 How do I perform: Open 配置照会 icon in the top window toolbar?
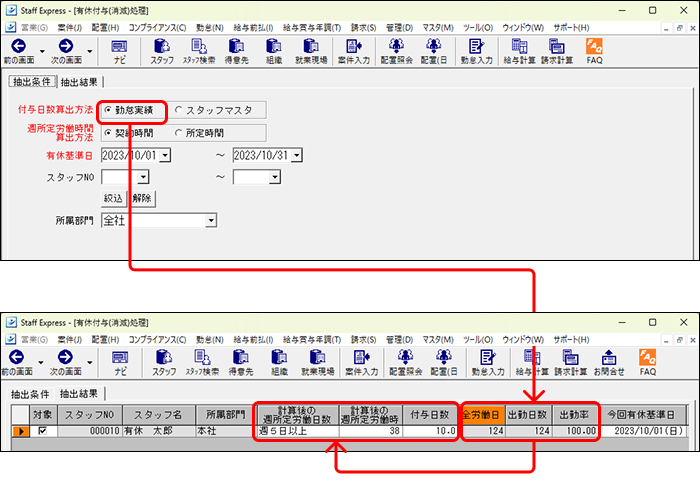[x=396, y=51]
